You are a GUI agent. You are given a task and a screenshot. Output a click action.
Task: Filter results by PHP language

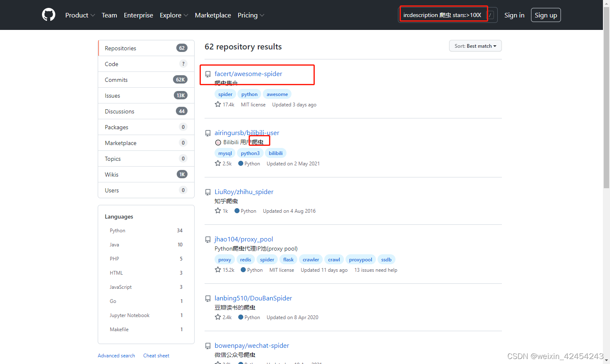click(146, 259)
